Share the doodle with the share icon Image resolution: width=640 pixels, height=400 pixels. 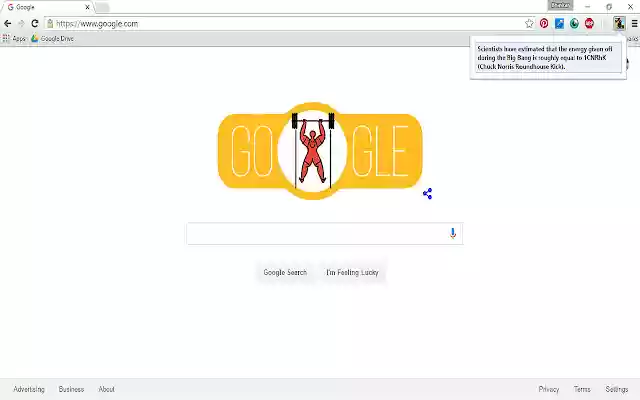427,193
